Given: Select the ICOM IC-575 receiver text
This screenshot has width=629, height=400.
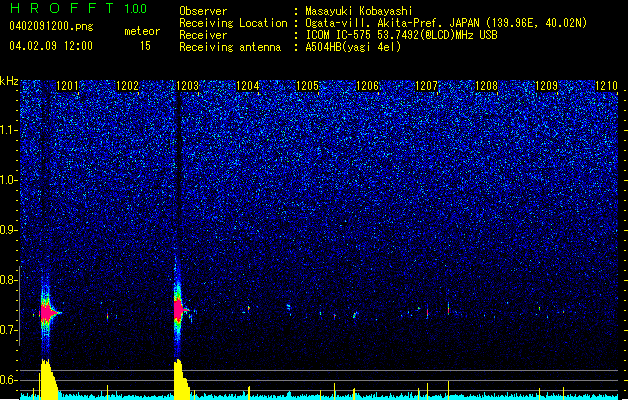Looking at the screenshot, I should [401, 35].
